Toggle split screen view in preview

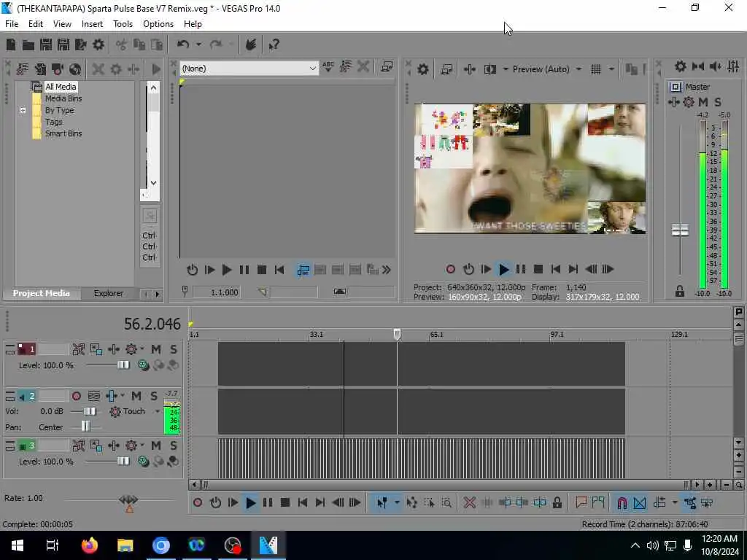pos(490,69)
